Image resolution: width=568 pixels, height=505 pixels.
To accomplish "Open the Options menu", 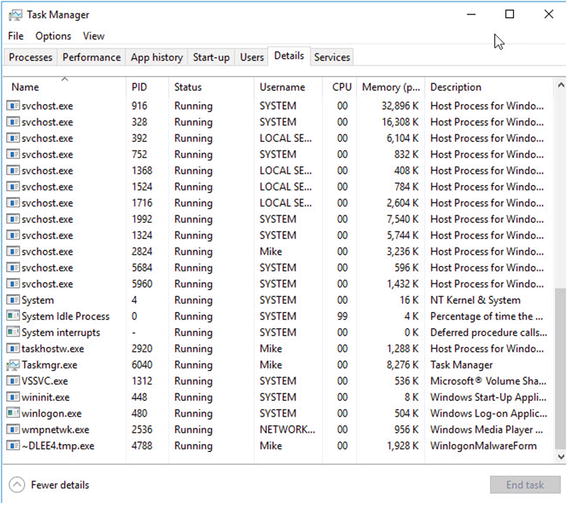I will pyautogui.click(x=53, y=36).
